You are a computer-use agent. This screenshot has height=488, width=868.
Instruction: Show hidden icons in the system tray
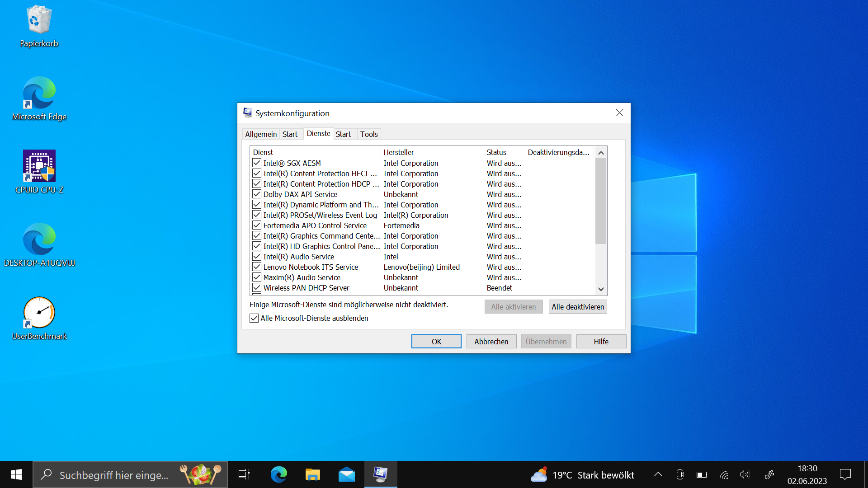point(658,474)
